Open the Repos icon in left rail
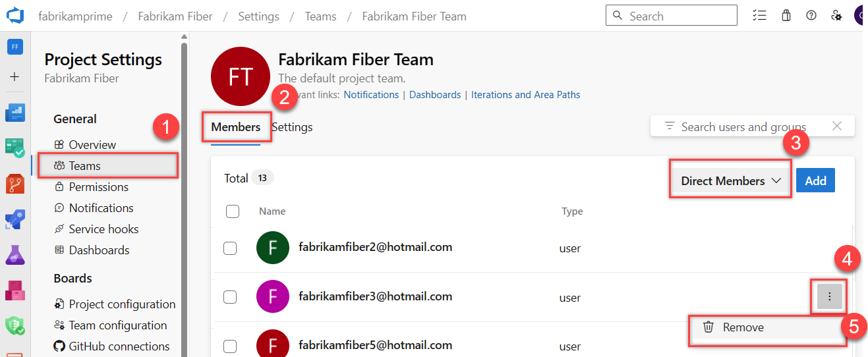 tap(15, 184)
